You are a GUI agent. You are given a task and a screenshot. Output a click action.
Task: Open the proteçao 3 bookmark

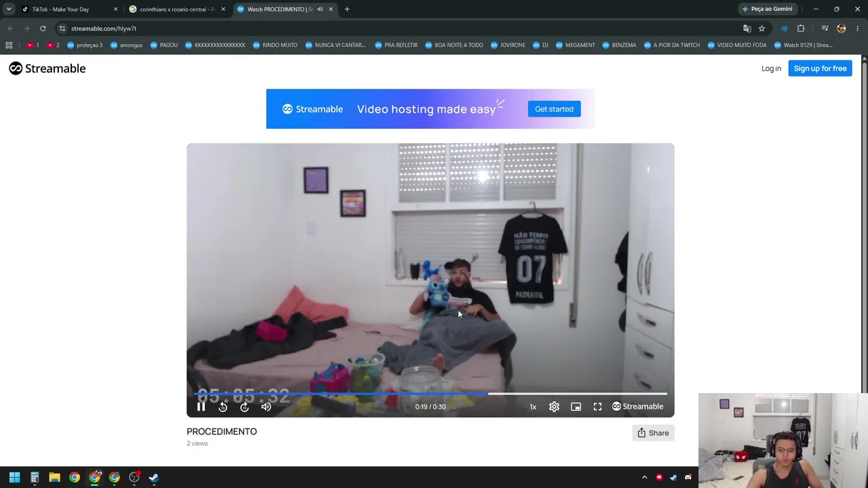coord(85,45)
